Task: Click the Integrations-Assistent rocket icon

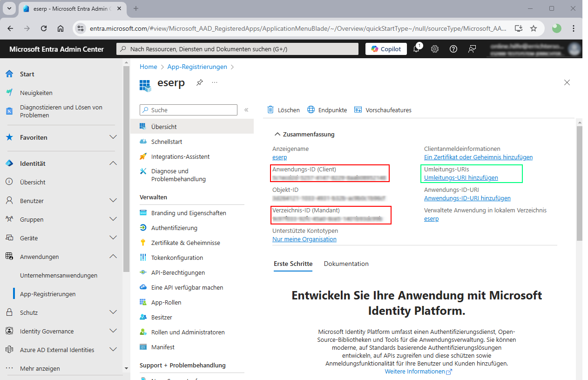Action: (x=143, y=156)
